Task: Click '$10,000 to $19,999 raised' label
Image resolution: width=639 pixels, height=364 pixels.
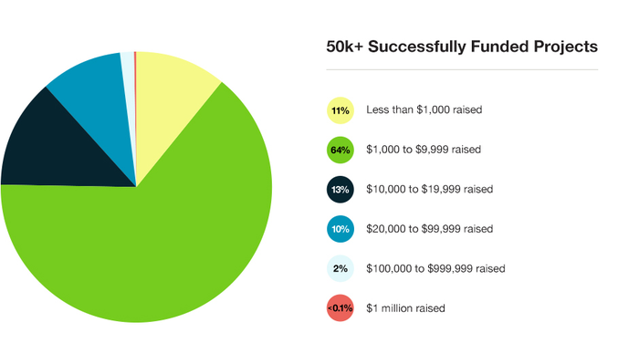Action: point(430,190)
